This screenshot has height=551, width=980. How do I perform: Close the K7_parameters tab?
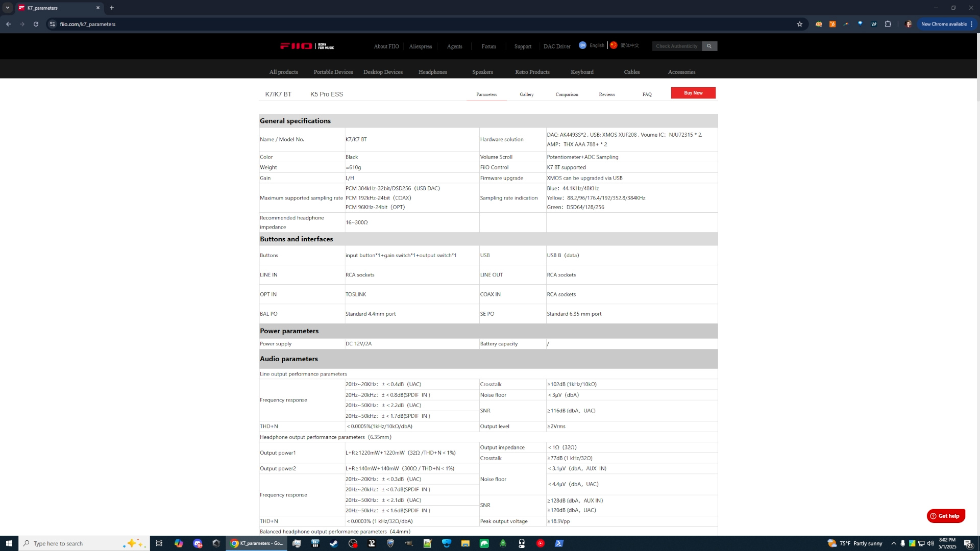[98, 8]
